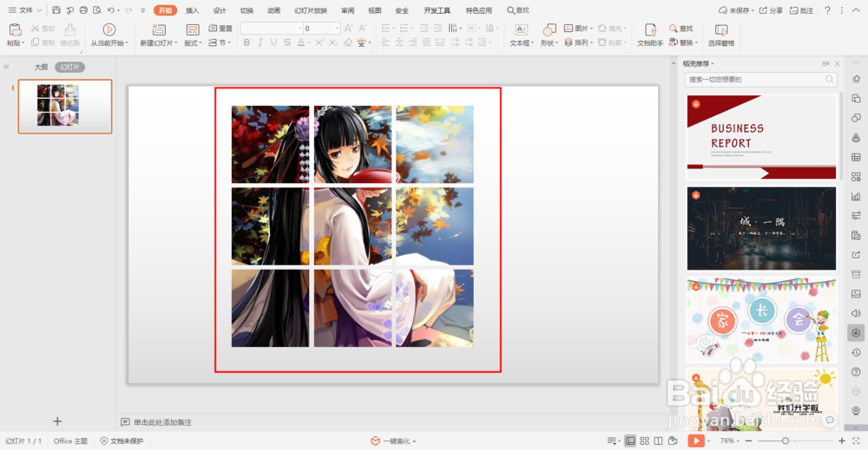Switch to the 切换 Transitions tab
This screenshot has height=450, width=868.
247,10
